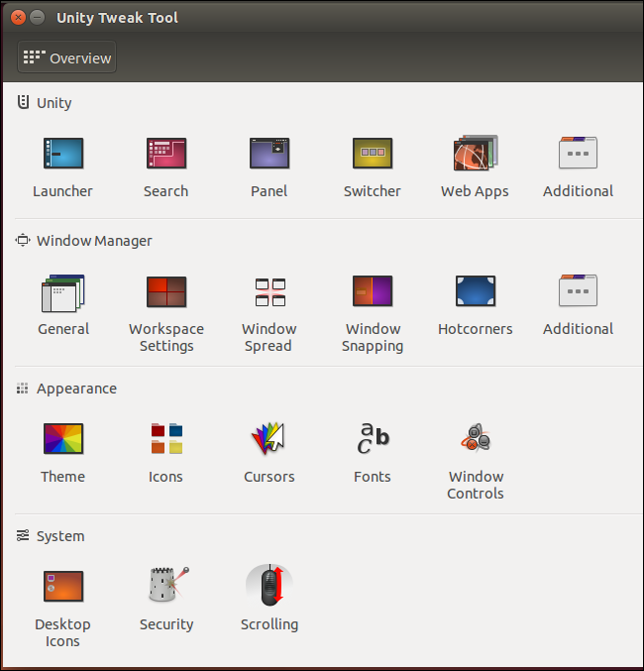Image resolution: width=644 pixels, height=671 pixels.
Task: Open the Workspace Settings icon
Action: point(166,291)
